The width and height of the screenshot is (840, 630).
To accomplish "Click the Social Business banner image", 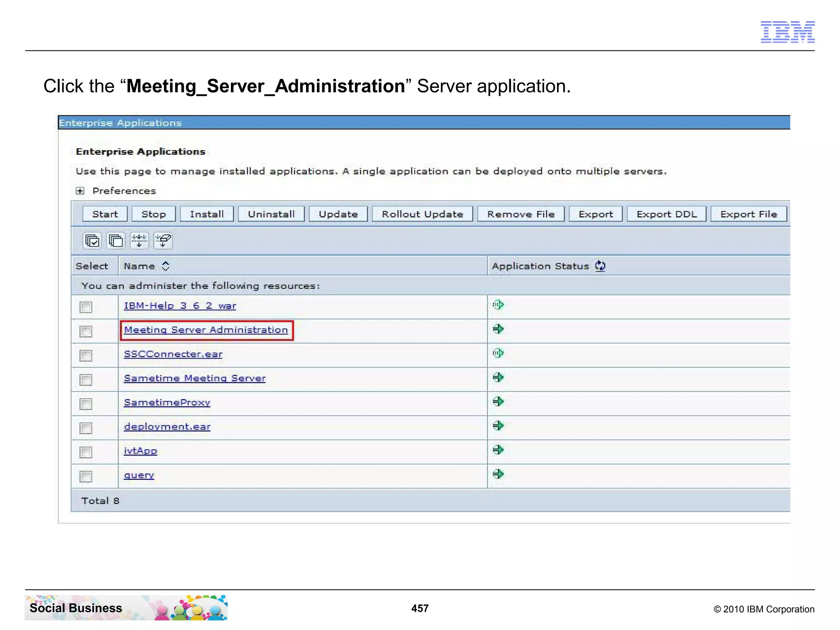I will 126,607.
